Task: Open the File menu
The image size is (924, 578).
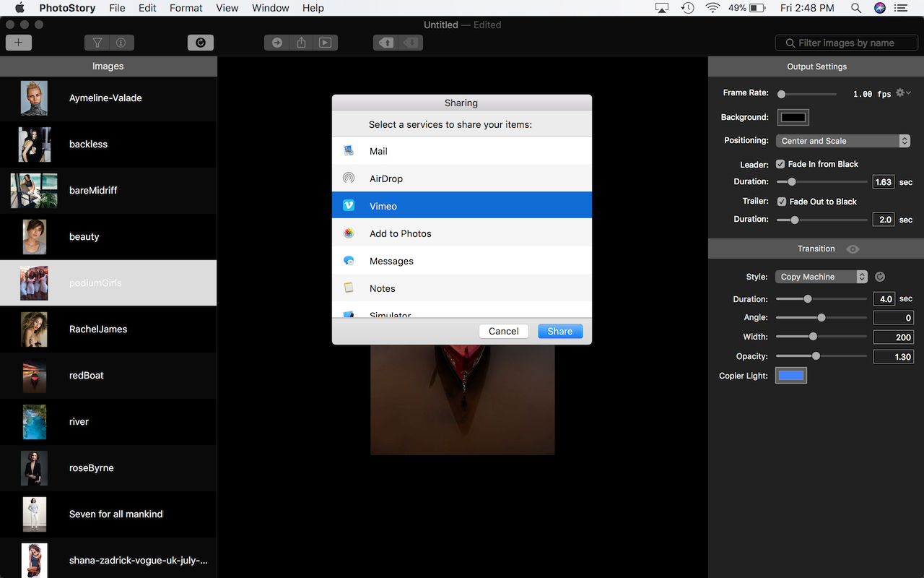Action: coord(117,8)
